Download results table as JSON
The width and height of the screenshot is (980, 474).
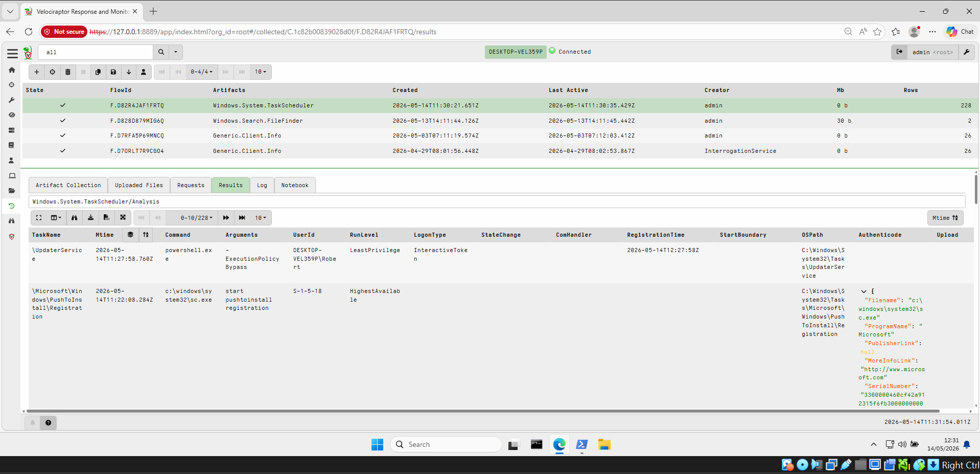click(90, 218)
